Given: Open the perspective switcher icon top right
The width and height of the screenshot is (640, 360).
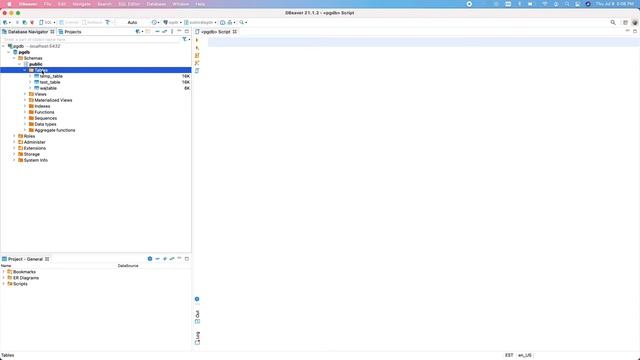Looking at the screenshot, I should 625,22.
